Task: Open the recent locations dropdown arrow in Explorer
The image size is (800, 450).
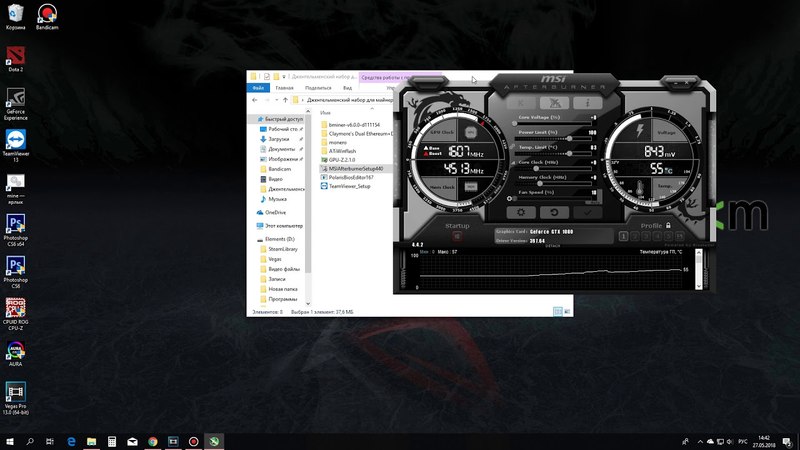Action: (277, 100)
